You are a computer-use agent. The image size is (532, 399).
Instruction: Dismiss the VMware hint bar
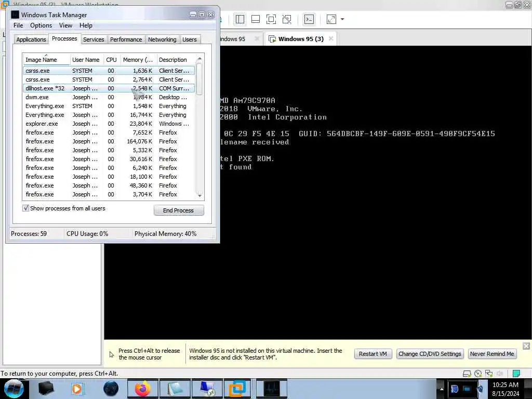[x=526, y=345]
